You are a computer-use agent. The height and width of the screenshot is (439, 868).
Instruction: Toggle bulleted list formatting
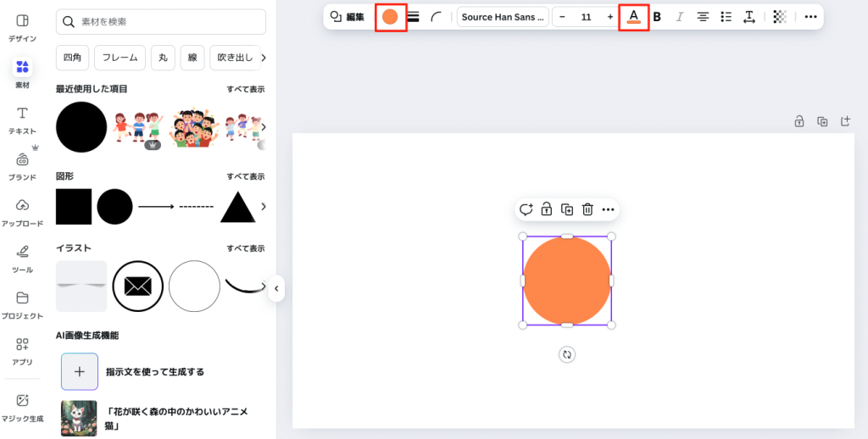coord(726,17)
